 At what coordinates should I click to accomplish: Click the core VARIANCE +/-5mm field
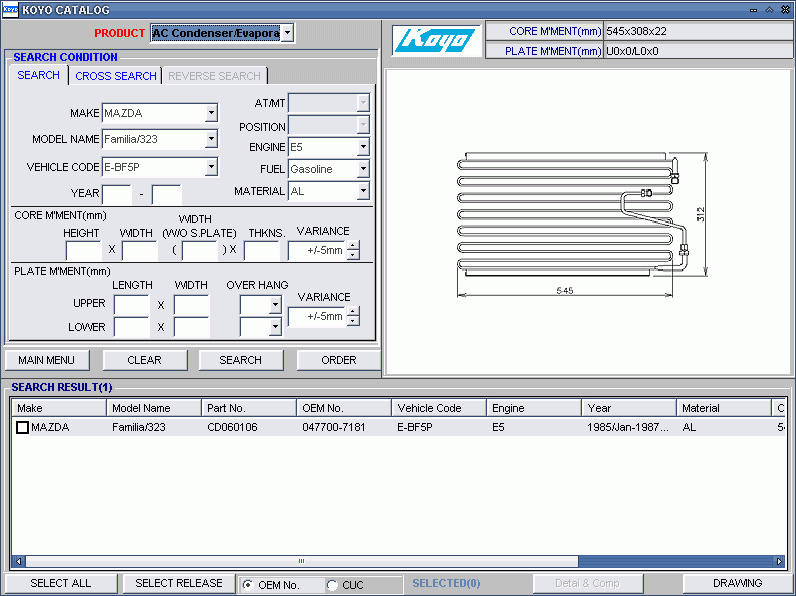(x=317, y=250)
